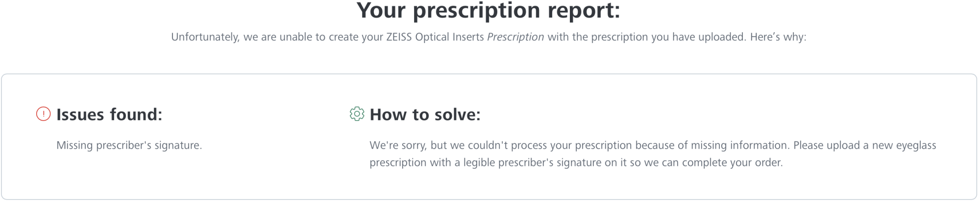Click the word "Unfortunately" in the subtitle
The height and width of the screenshot is (202, 980).
click(x=205, y=37)
